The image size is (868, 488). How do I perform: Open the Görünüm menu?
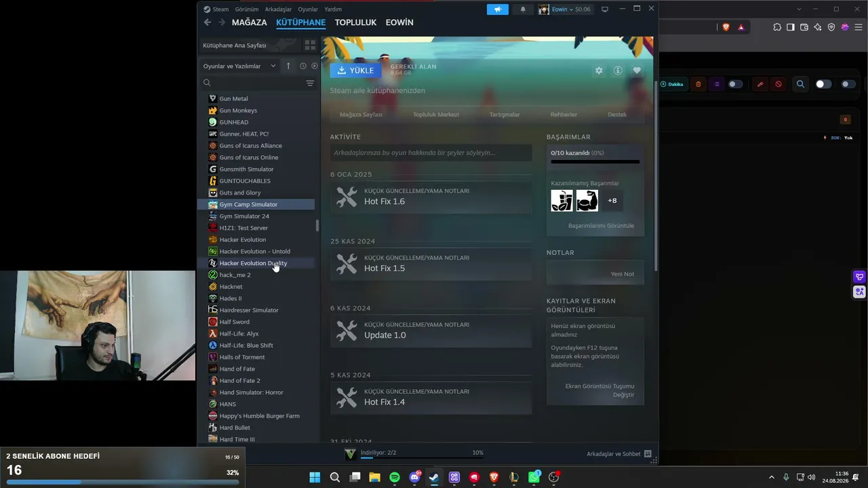[247, 9]
